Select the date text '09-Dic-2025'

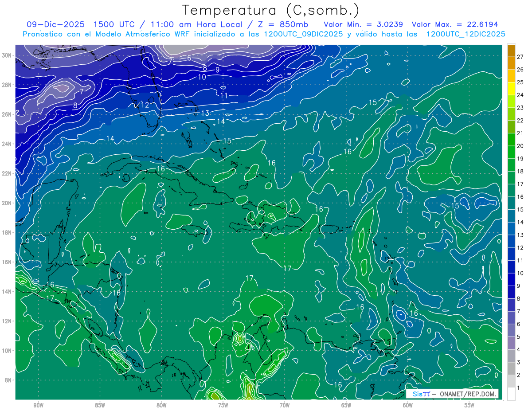point(56,24)
